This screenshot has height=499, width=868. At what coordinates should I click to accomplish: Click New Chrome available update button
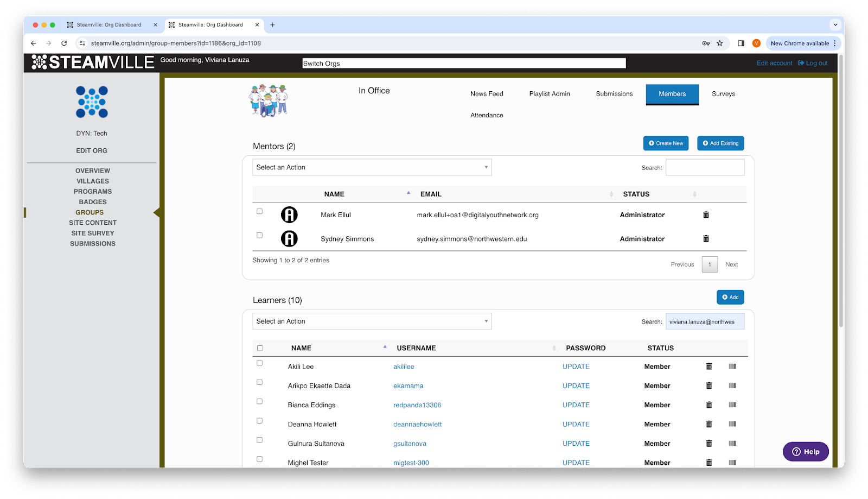click(x=803, y=43)
